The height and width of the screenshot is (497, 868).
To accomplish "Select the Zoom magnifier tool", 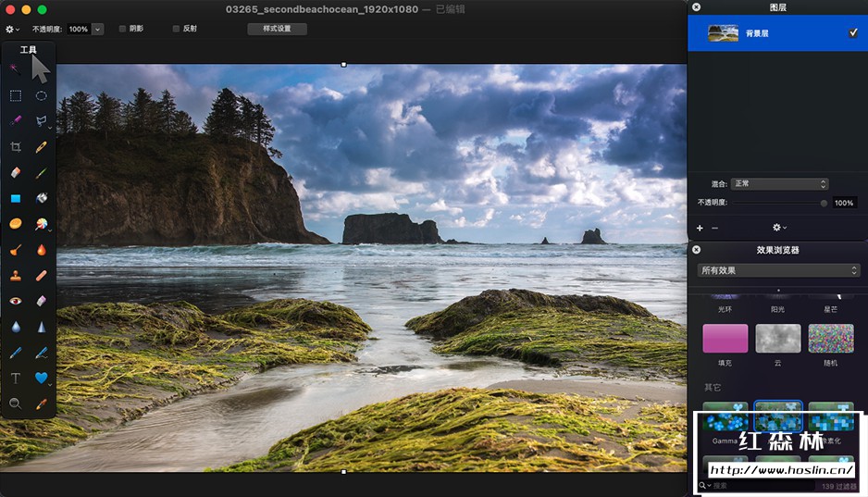I will click(x=16, y=404).
